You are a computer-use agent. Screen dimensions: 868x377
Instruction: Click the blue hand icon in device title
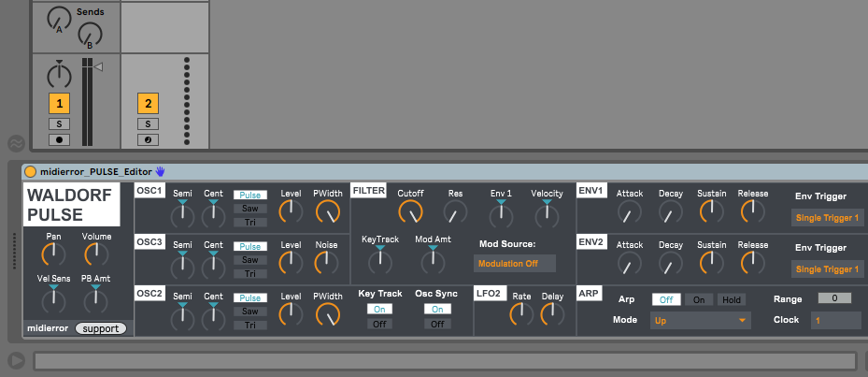(x=161, y=171)
